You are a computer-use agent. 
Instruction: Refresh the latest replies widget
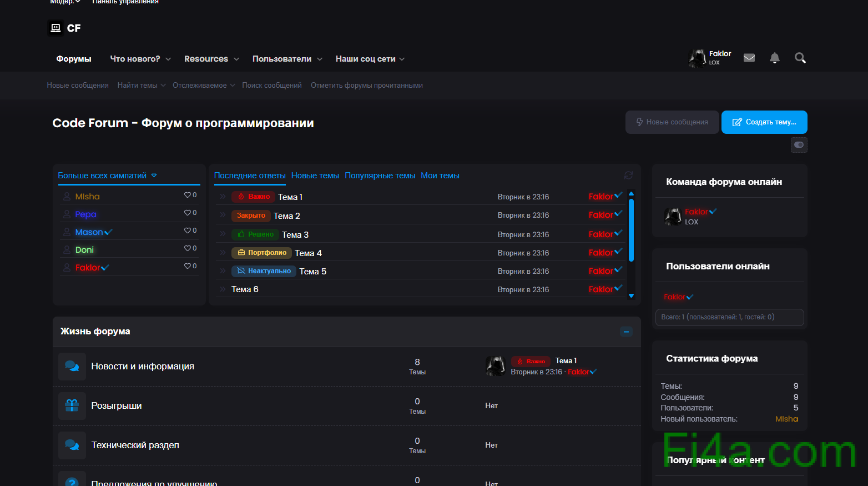pyautogui.click(x=628, y=176)
